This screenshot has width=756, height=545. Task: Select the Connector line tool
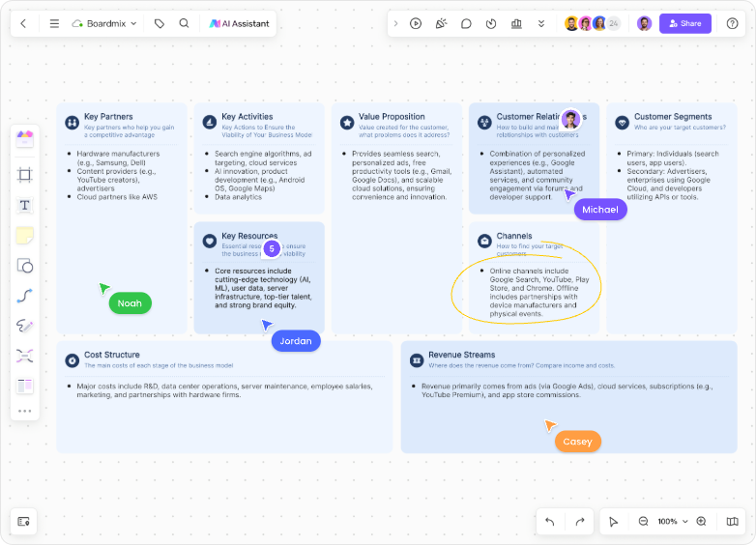(x=24, y=296)
